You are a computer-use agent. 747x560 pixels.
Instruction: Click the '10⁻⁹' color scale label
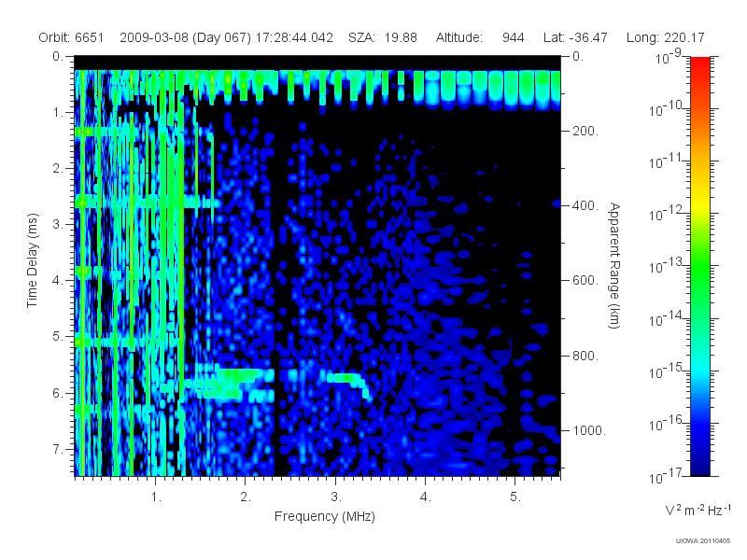(x=669, y=57)
